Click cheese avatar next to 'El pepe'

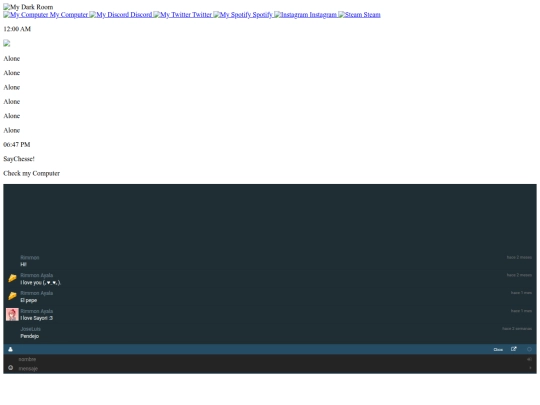(12, 296)
